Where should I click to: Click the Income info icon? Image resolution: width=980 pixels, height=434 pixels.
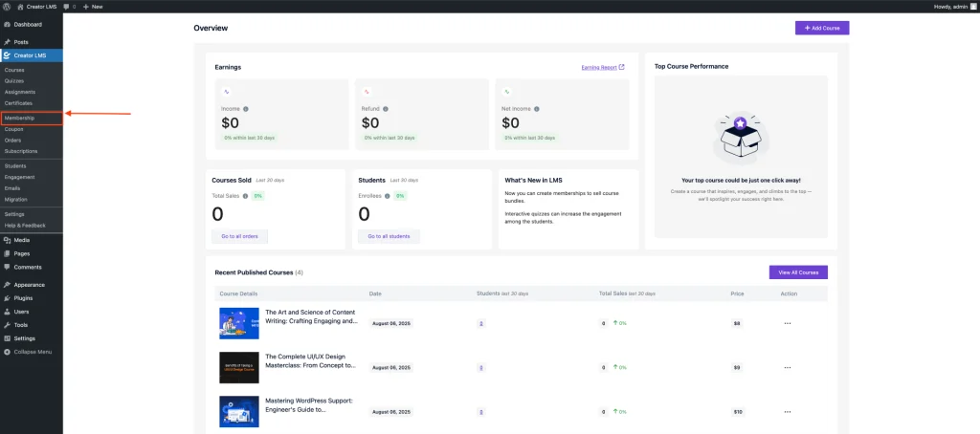pos(246,109)
